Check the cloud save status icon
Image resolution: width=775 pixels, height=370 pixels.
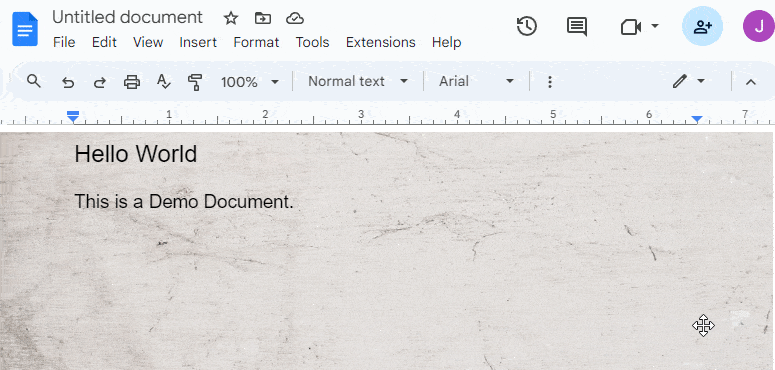(x=295, y=19)
